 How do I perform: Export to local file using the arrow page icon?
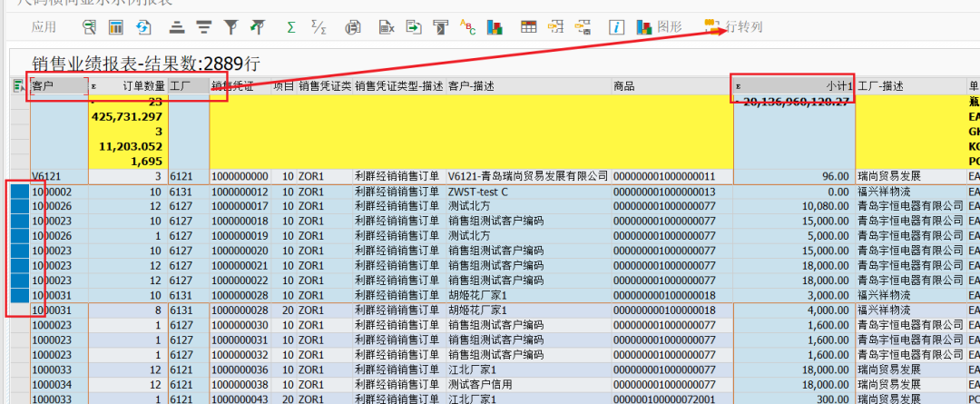414,27
